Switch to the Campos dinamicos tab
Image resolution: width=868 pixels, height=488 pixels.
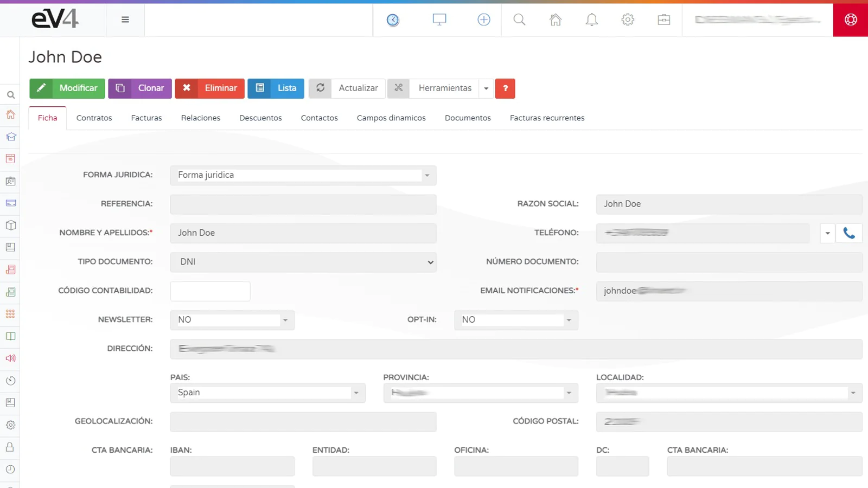coord(391,118)
